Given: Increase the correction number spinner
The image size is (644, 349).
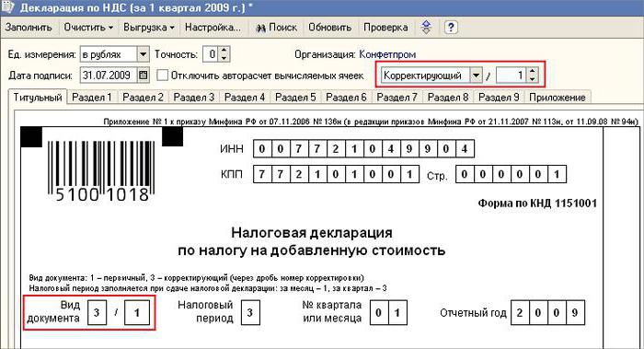Looking at the screenshot, I should click(533, 72).
